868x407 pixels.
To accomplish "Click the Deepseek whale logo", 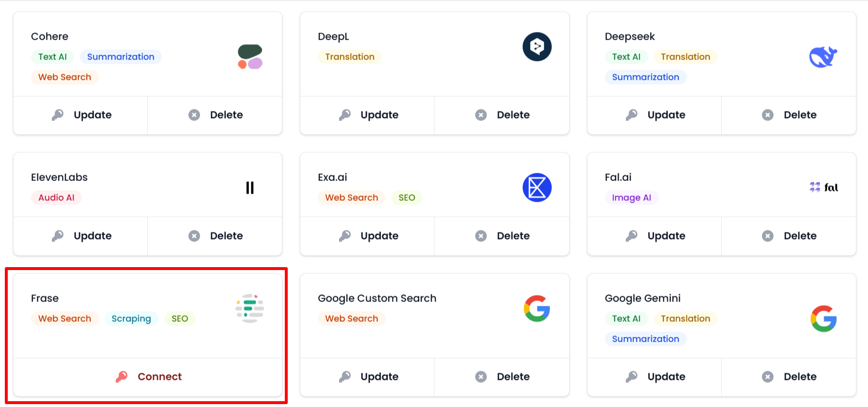I will (823, 57).
